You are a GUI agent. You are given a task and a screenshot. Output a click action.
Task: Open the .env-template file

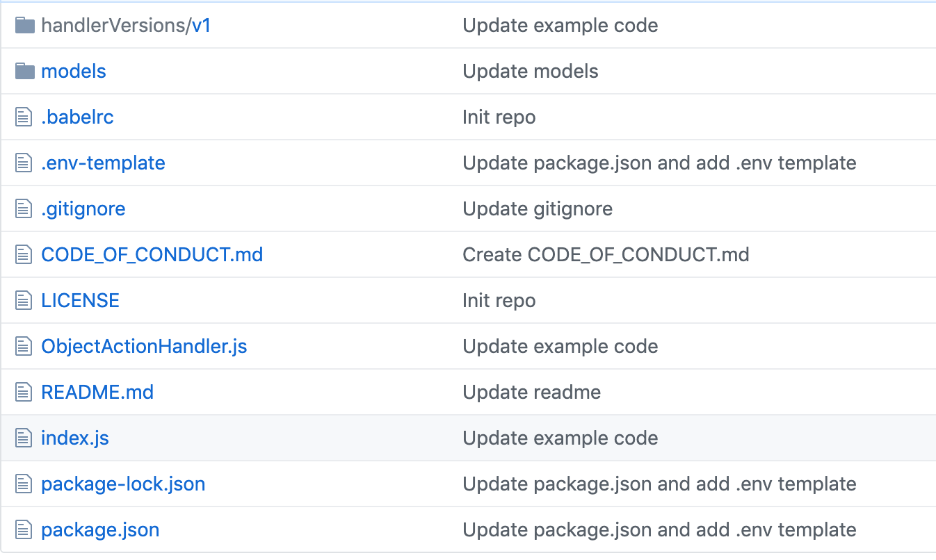(x=103, y=163)
